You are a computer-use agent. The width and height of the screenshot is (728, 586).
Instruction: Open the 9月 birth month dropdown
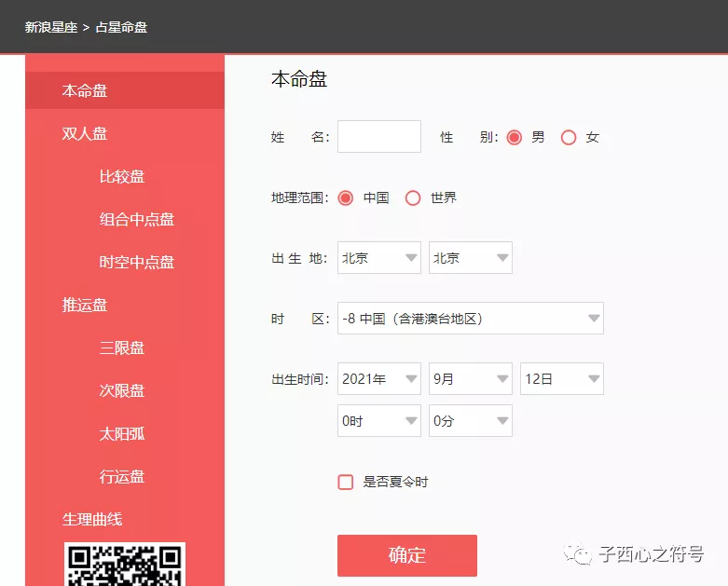tap(471, 378)
